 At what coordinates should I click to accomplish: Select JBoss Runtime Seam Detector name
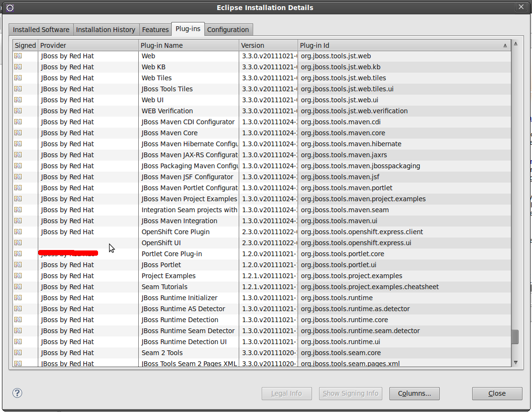[x=188, y=331]
